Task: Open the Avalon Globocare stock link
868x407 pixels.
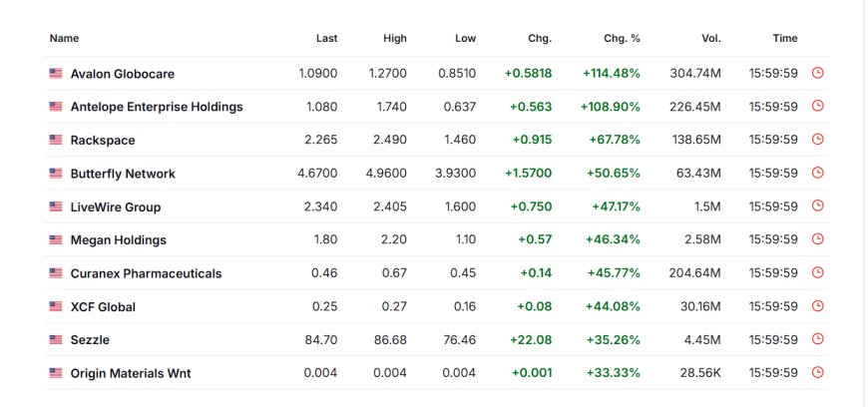Action: pos(123,74)
